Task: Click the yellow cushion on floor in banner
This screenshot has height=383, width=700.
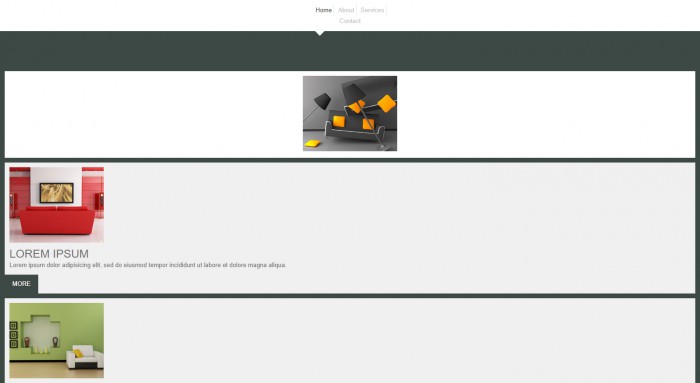Action: [x=312, y=143]
